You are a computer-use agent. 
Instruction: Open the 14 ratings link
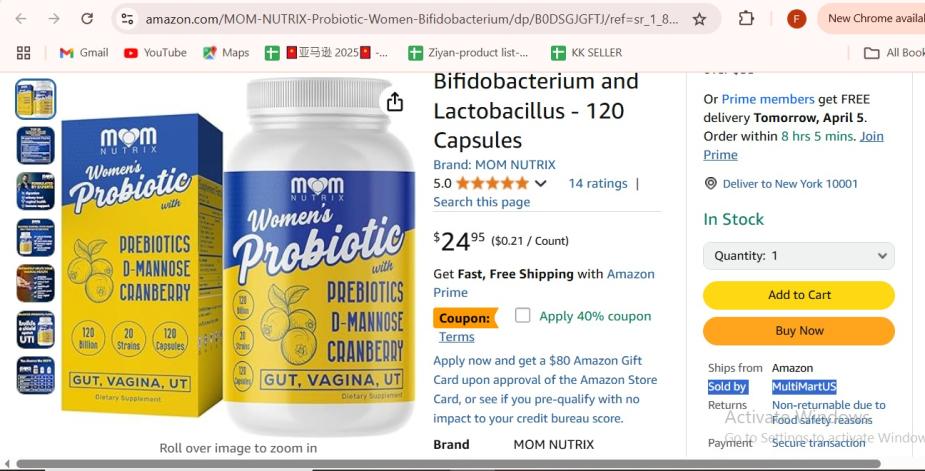(598, 184)
